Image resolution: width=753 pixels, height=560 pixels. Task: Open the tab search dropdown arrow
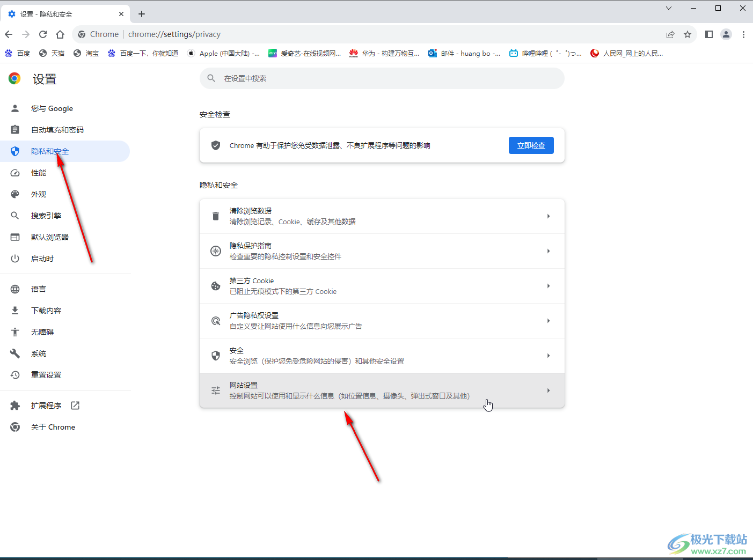[669, 8]
